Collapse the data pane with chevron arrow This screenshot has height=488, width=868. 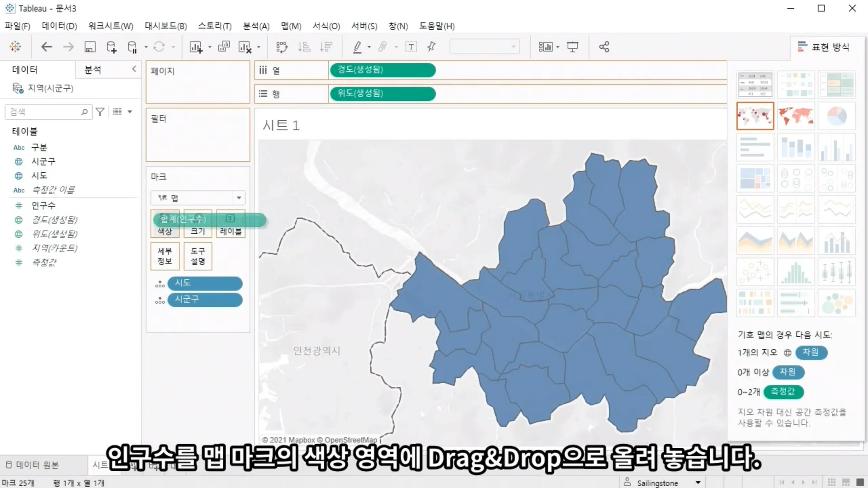[x=134, y=69]
